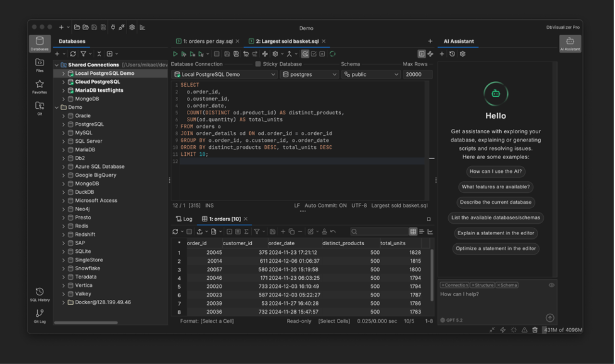Click the Max Rows input showing 20000

coord(418,74)
